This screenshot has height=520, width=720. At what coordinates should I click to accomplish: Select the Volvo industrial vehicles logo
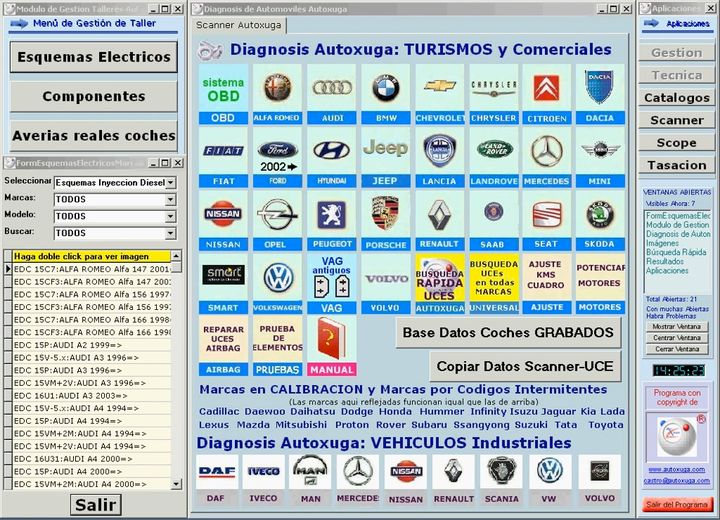pos(599,472)
